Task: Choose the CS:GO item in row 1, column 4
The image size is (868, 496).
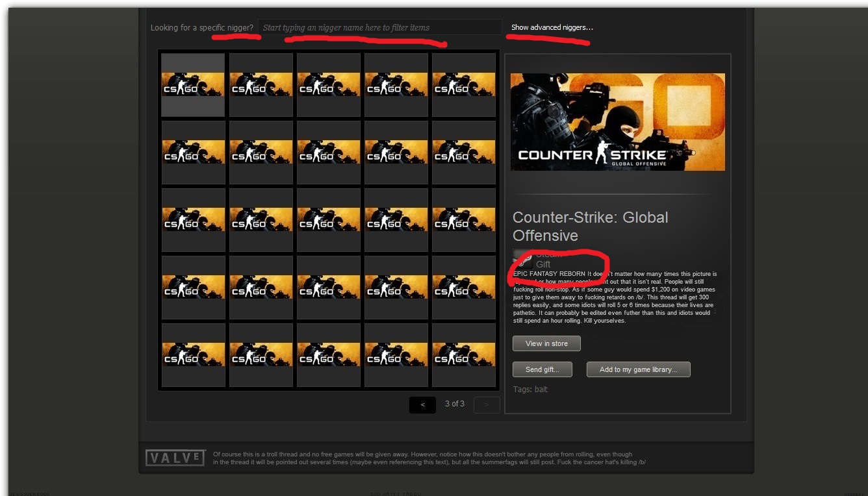Action: click(396, 85)
